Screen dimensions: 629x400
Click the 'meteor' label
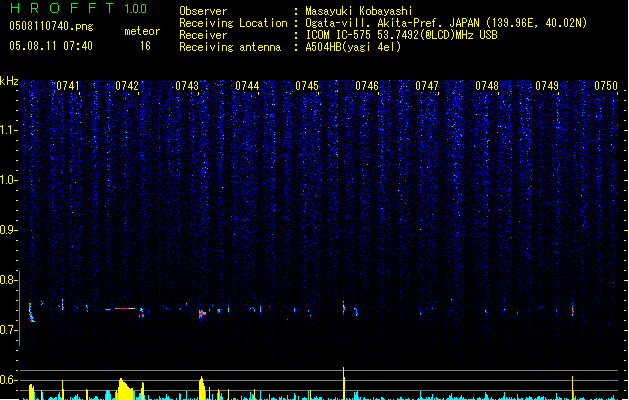click(x=142, y=31)
